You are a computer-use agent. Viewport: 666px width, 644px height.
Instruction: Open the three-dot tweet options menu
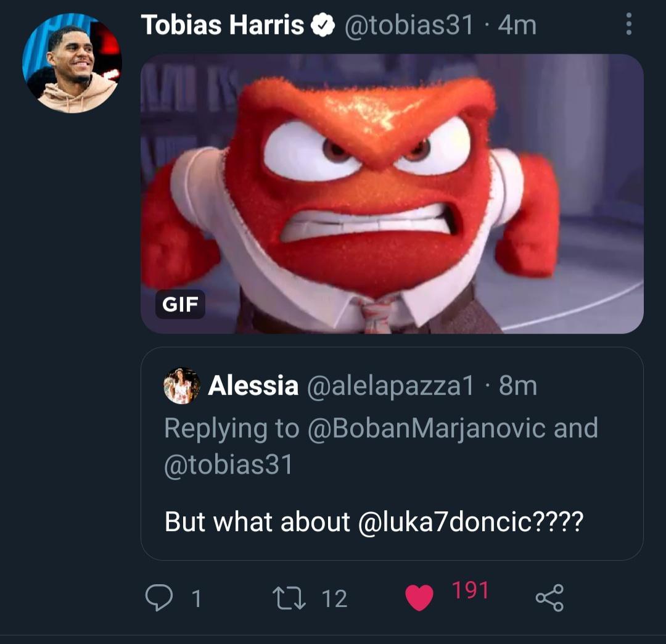(x=628, y=25)
